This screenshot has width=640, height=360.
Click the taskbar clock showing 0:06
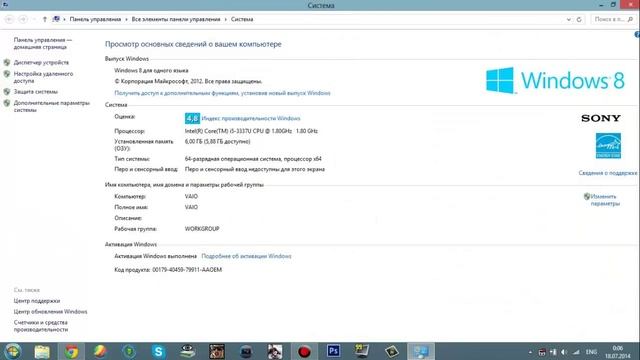(618, 352)
